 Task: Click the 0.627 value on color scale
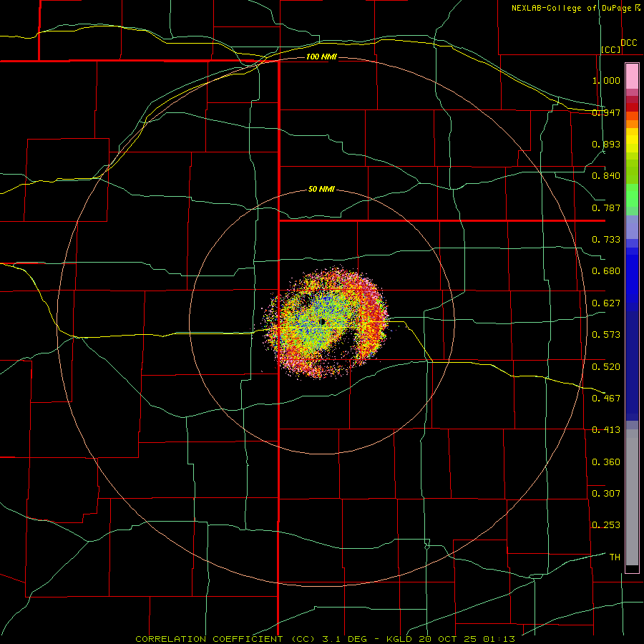click(606, 303)
